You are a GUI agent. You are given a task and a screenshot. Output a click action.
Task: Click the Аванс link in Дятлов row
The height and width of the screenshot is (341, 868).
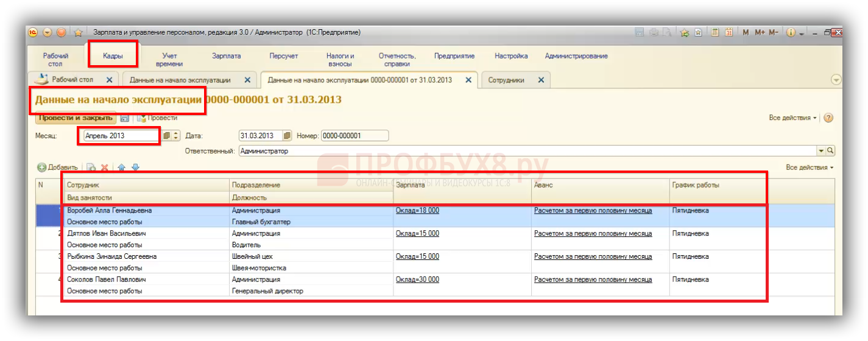tap(593, 234)
